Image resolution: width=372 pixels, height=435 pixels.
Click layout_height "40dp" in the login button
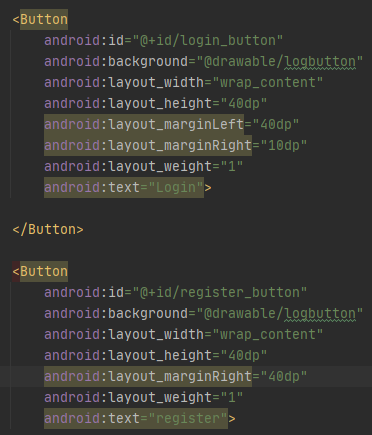[x=244, y=104]
